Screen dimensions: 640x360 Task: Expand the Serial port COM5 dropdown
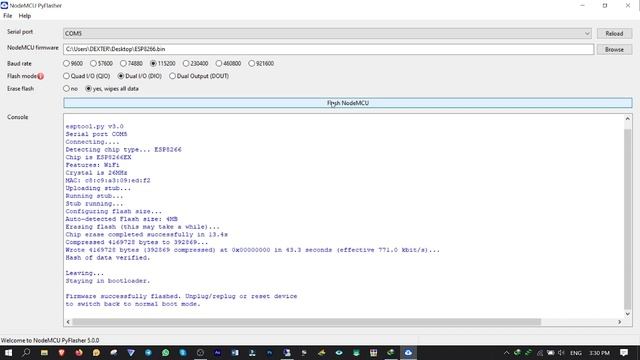coord(327,33)
